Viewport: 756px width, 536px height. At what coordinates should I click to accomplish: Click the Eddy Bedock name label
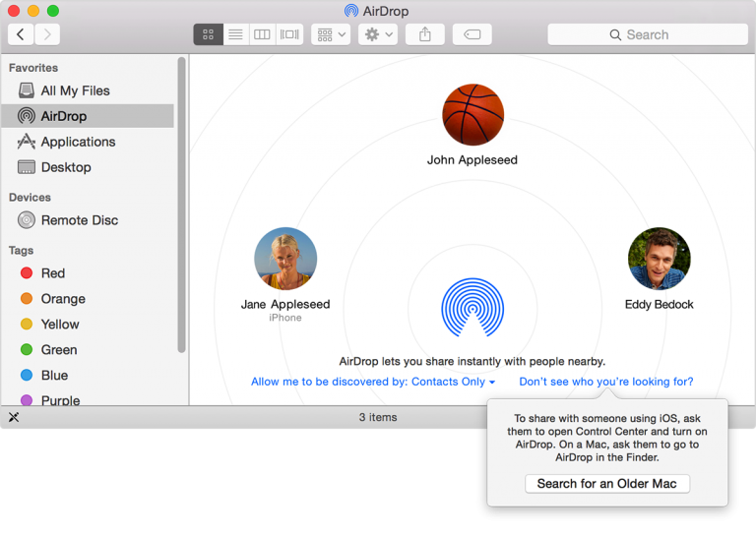coord(660,304)
